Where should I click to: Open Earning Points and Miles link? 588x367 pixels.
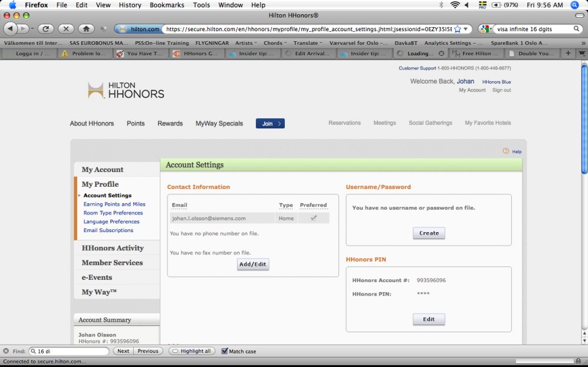pyautogui.click(x=114, y=204)
